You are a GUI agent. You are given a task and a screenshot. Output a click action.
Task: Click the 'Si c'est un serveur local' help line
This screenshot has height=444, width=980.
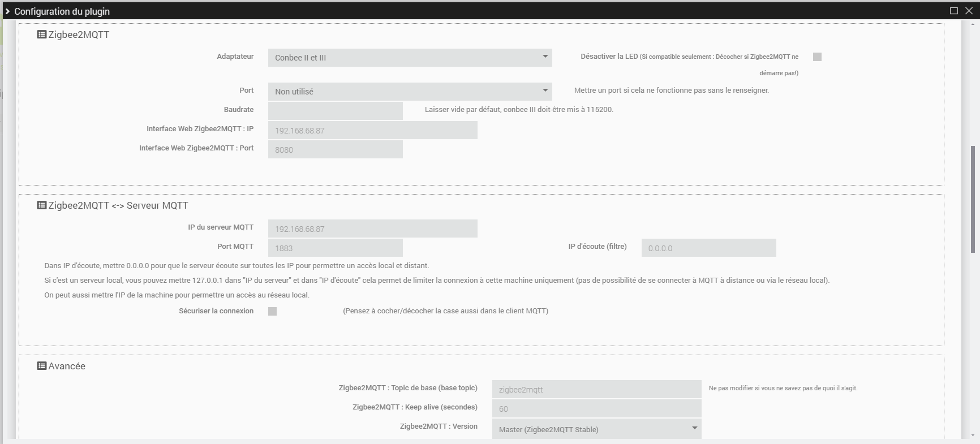click(437, 281)
